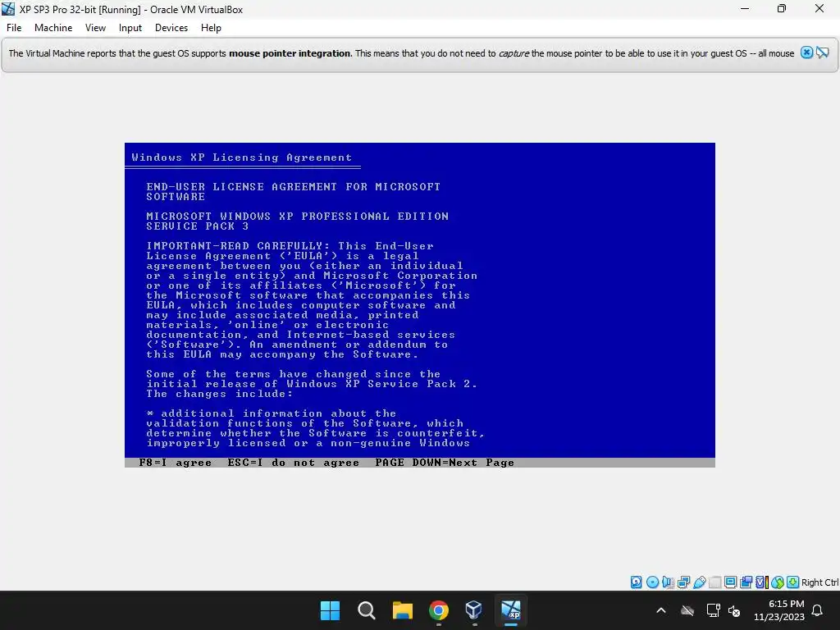Click the display settings indicator icon
Screen dimensions: 840x630
[730, 582]
